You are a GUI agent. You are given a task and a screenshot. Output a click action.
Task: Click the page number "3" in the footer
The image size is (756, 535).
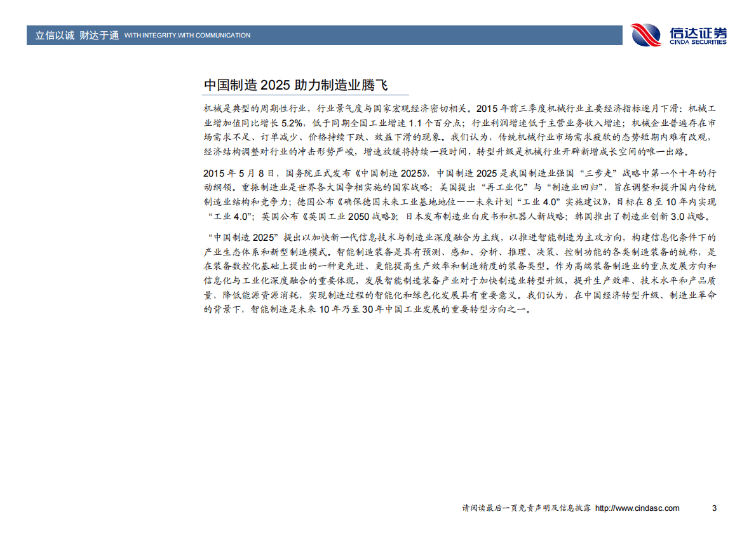[712, 508]
